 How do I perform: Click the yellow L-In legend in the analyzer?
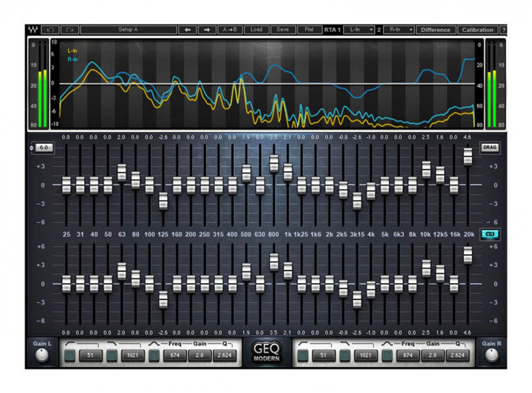coord(72,51)
